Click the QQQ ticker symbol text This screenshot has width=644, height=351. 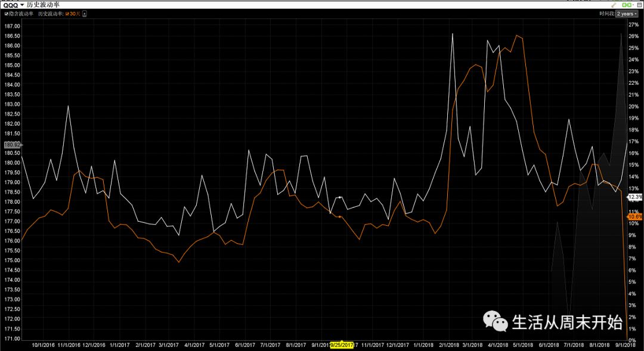click(x=11, y=5)
